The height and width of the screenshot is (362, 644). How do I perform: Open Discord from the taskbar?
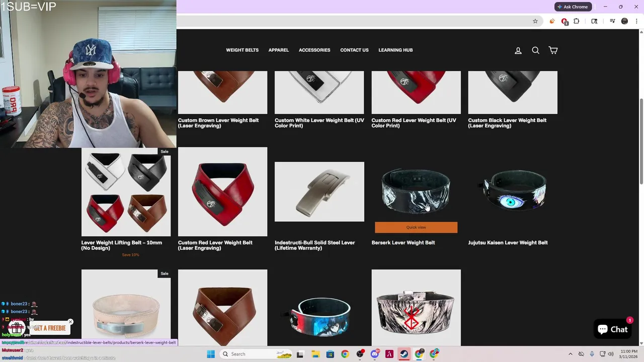(x=374, y=354)
